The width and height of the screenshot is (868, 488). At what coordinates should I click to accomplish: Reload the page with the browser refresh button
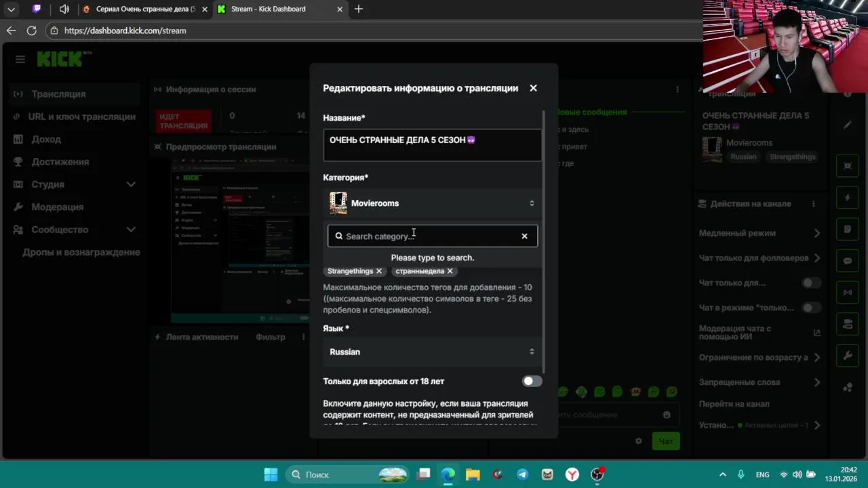(x=31, y=30)
